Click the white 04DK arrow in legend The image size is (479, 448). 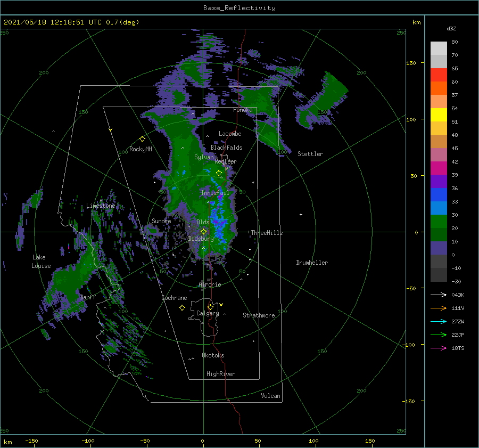pos(439,295)
